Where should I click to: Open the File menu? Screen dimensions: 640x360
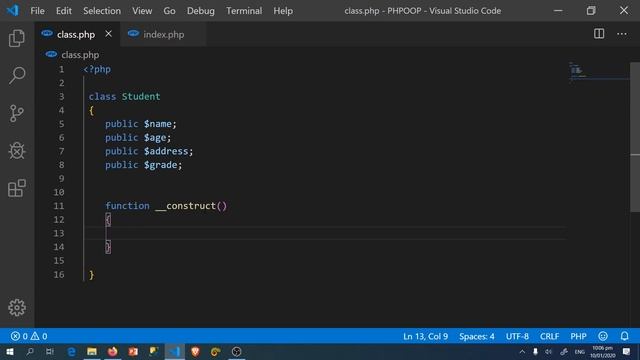pyautogui.click(x=37, y=11)
